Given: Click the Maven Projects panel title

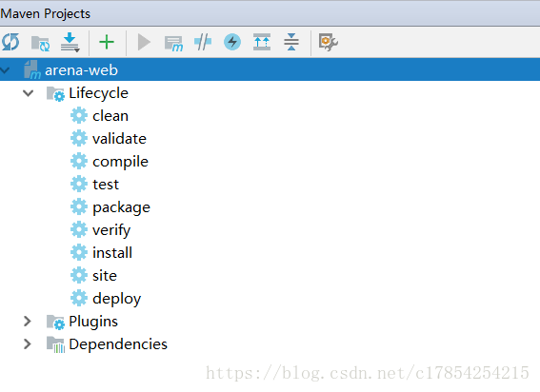Looking at the screenshot, I should 45,13.
